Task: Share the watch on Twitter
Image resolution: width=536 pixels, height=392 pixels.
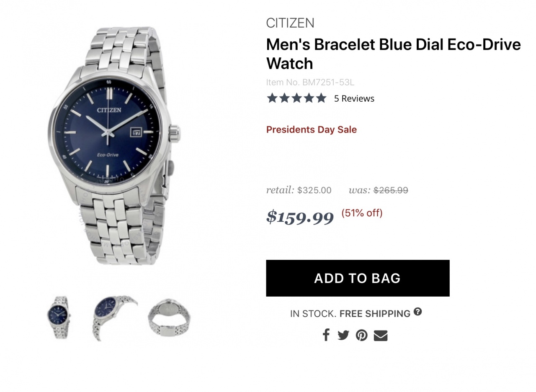Action: pos(343,335)
